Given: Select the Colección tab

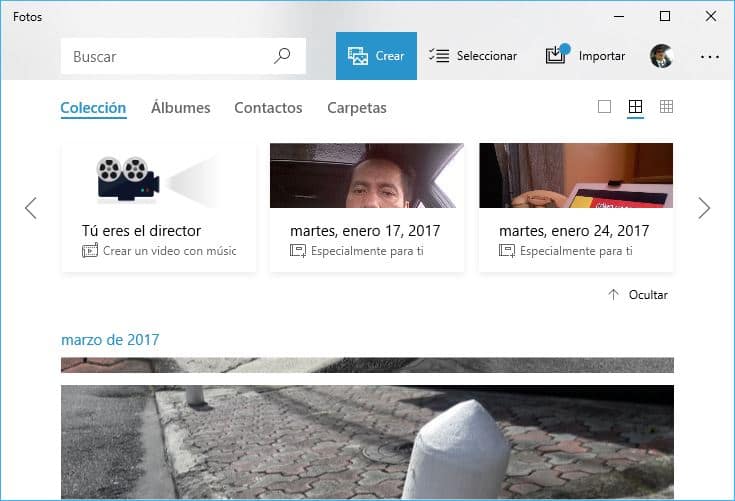Looking at the screenshot, I should pyautogui.click(x=93, y=108).
